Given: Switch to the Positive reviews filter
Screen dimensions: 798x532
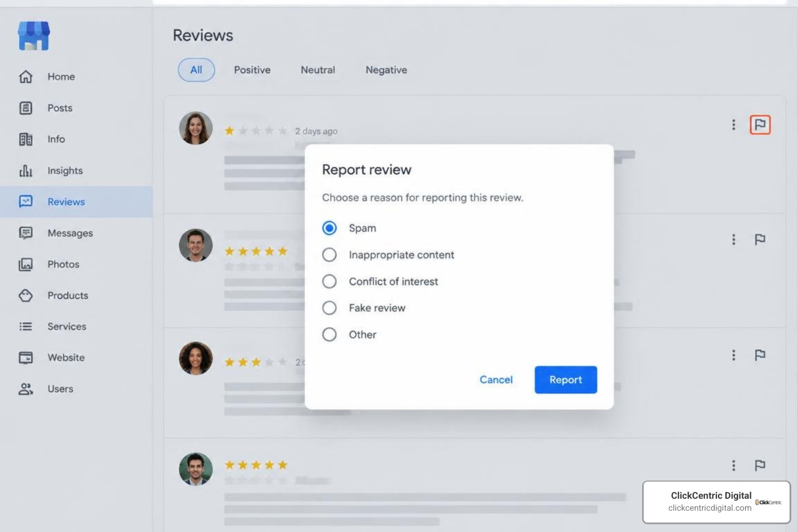Looking at the screenshot, I should tap(252, 70).
